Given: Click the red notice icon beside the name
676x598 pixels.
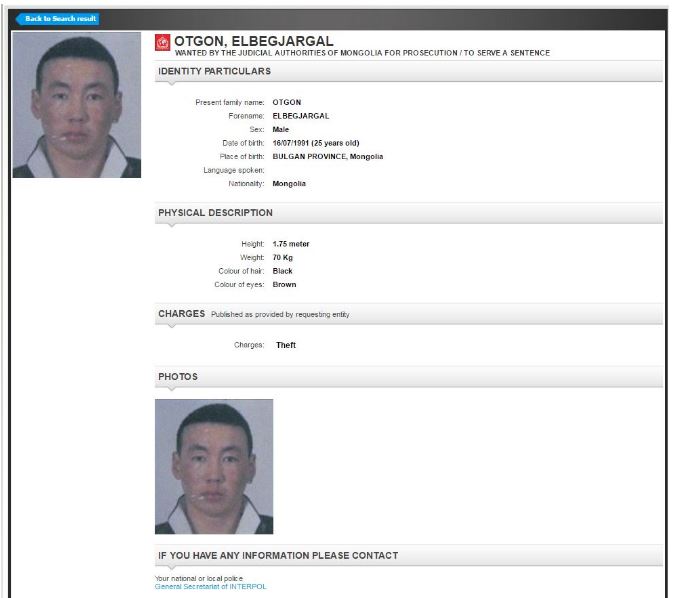Looking at the screenshot, I should [x=163, y=42].
